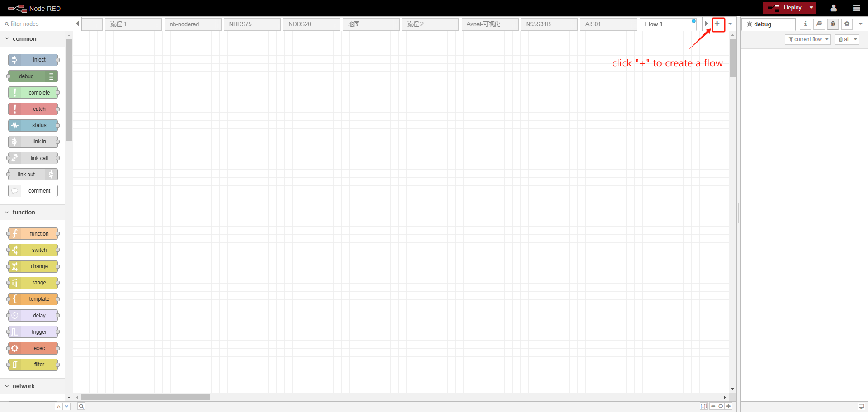Select the complete node in the palette

(x=33, y=93)
